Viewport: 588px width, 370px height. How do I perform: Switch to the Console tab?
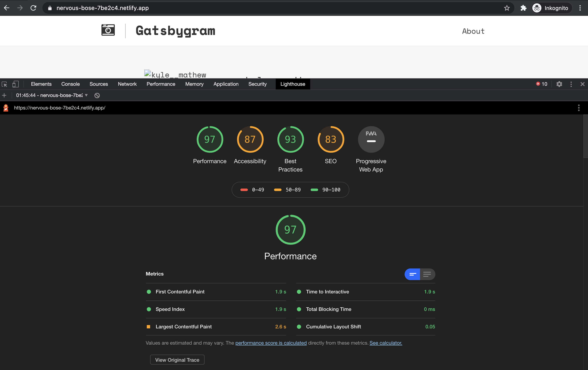[x=70, y=84]
